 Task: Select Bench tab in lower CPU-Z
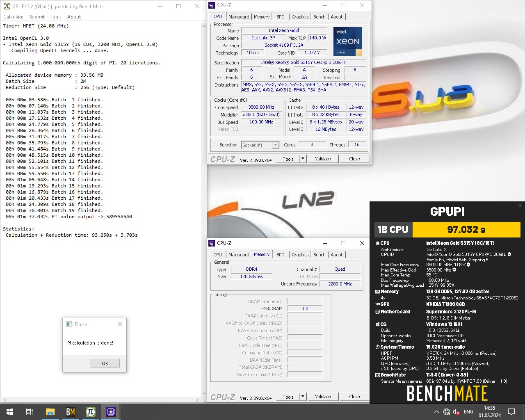pos(319,255)
